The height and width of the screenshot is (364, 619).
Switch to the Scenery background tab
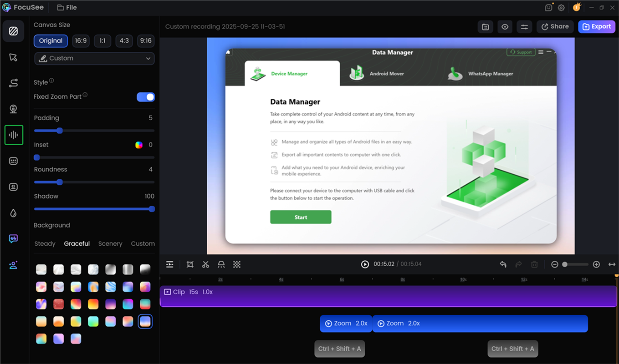tap(110, 243)
